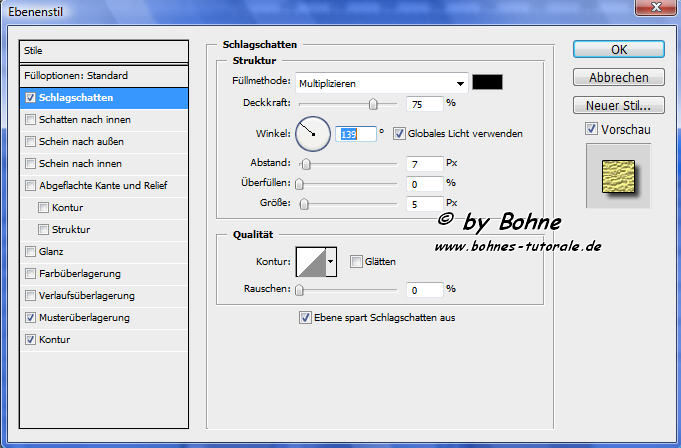Click the Deckkraft slider handle
The width and height of the screenshot is (681, 448).
[x=374, y=103]
